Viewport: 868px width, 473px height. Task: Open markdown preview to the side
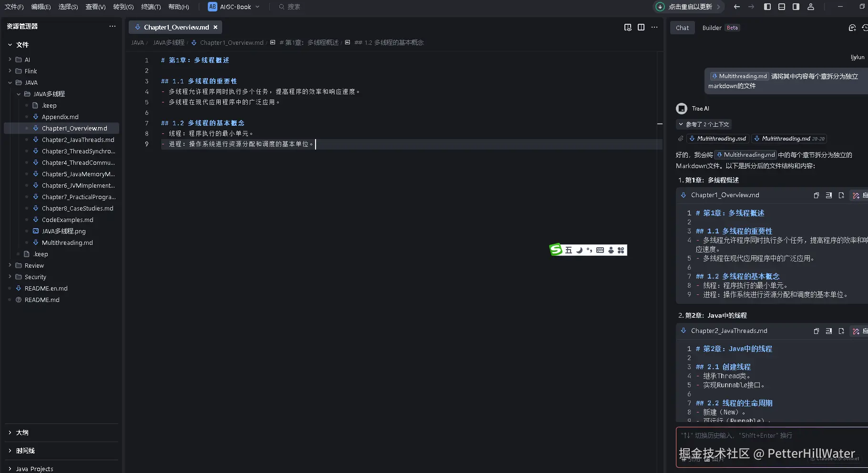(x=628, y=27)
